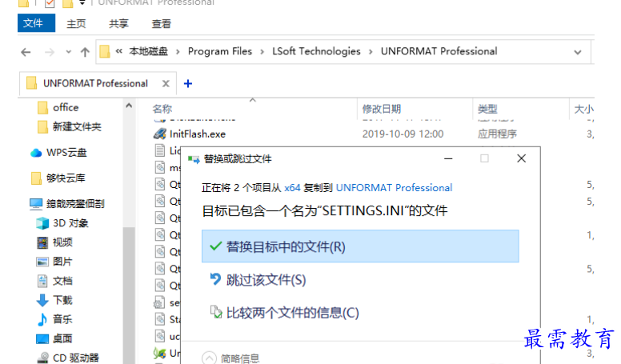Screen dimensions: 621x364
Task: Open address bar history dropdown
Action: click(x=578, y=52)
